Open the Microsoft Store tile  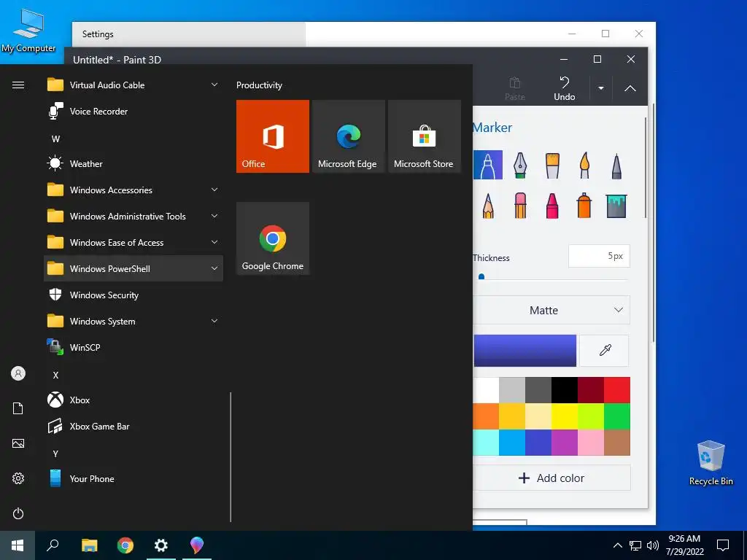[425, 136]
